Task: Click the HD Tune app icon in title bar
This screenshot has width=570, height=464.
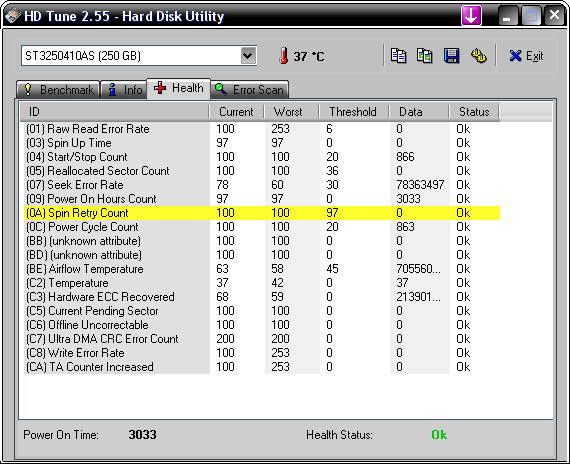Action: [x=12, y=16]
